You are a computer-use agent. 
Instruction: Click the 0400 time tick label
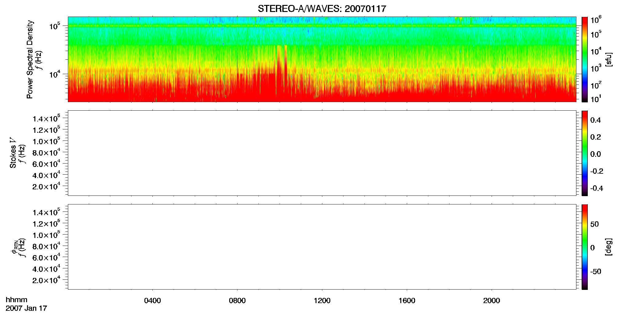tap(152, 301)
